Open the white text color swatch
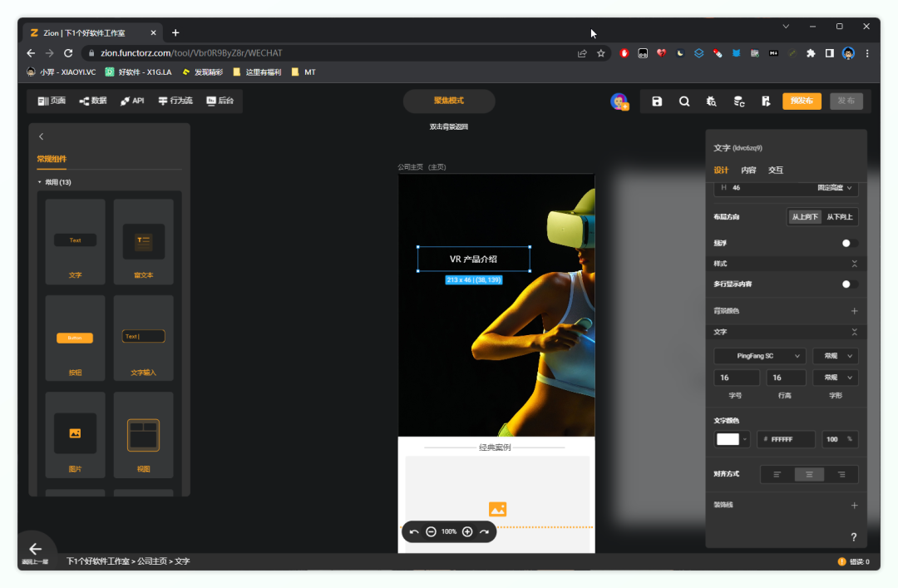Image resolution: width=898 pixels, height=588 pixels. pyautogui.click(x=728, y=439)
